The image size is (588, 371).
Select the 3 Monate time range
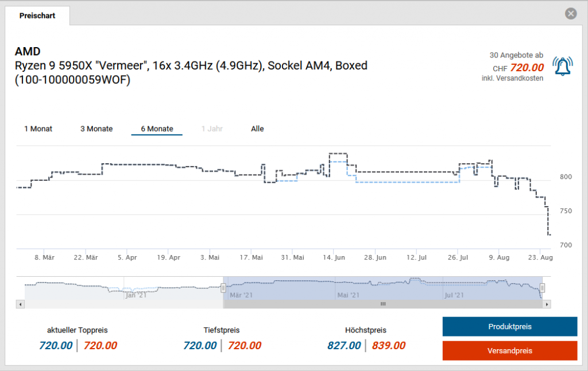(96, 129)
